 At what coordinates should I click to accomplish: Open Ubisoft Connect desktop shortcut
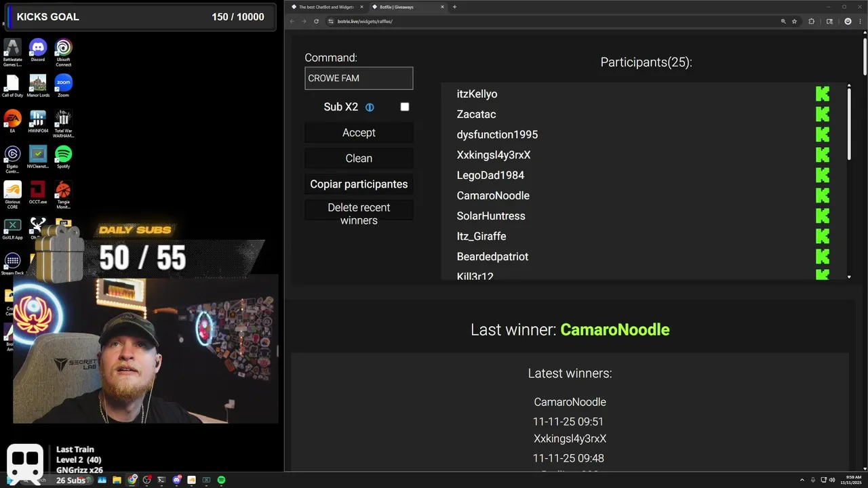click(x=63, y=52)
